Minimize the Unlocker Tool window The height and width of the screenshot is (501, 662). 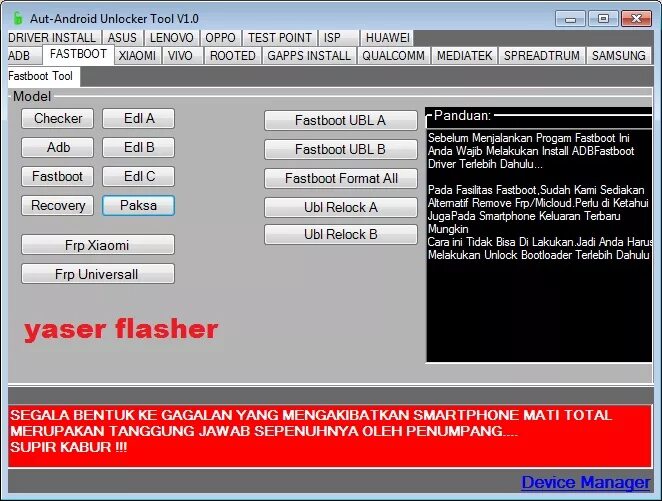click(570, 19)
